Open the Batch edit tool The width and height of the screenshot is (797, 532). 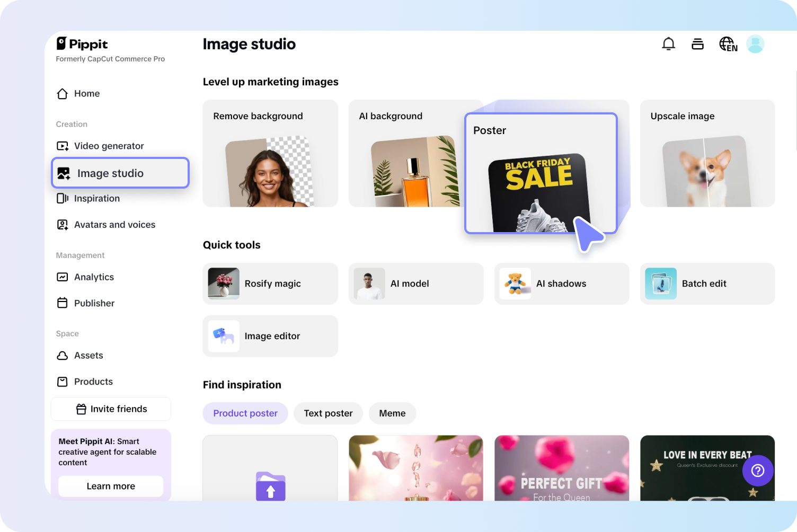(707, 283)
